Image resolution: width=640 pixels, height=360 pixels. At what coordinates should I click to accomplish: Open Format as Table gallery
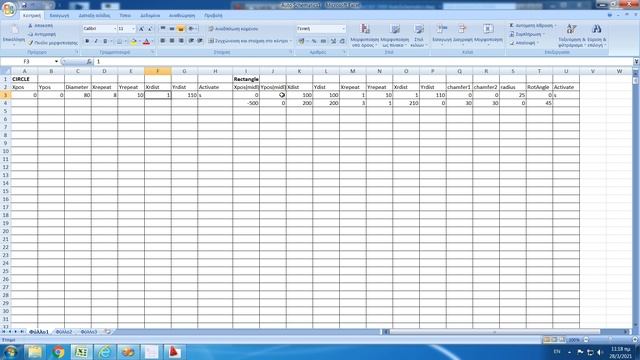coord(395,35)
